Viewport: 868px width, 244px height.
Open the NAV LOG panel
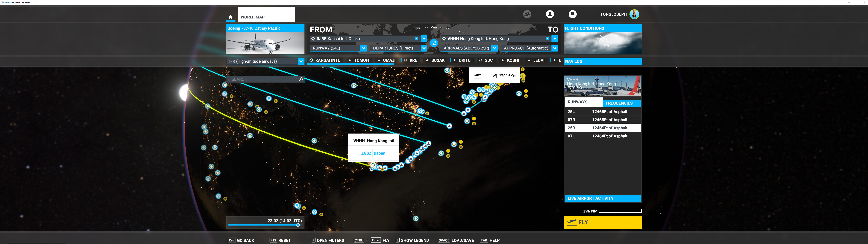tap(603, 61)
